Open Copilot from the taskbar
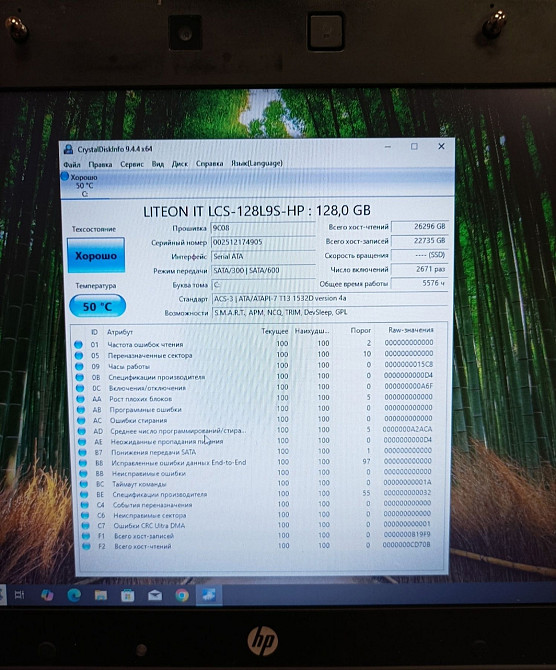Image resolution: width=556 pixels, height=670 pixels. pyautogui.click(x=47, y=595)
